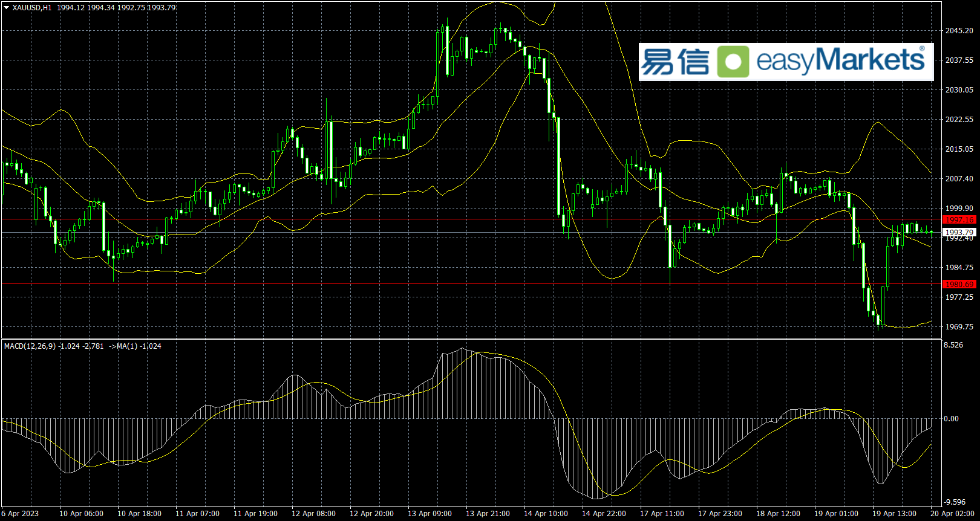Click the red 1980.69 price level label

coord(959,284)
